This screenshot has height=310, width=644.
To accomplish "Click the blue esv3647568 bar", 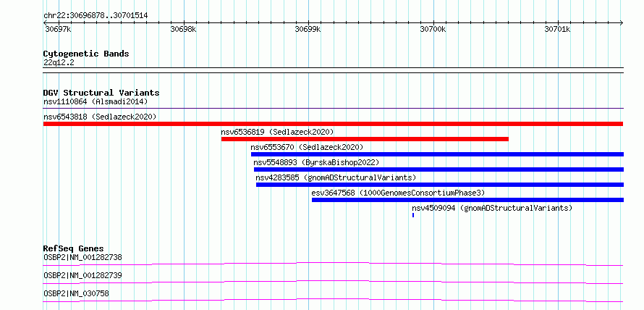I will point(467,200).
